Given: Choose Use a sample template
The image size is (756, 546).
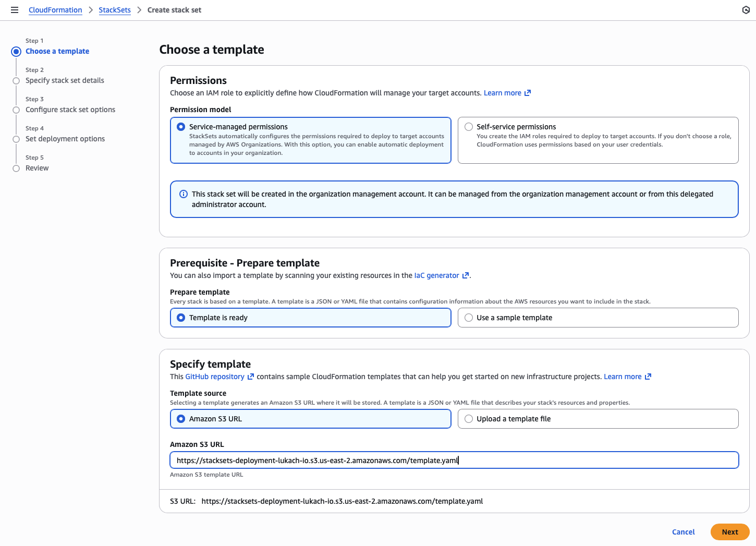Looking at the screenshot, I should tap(469, 318).
